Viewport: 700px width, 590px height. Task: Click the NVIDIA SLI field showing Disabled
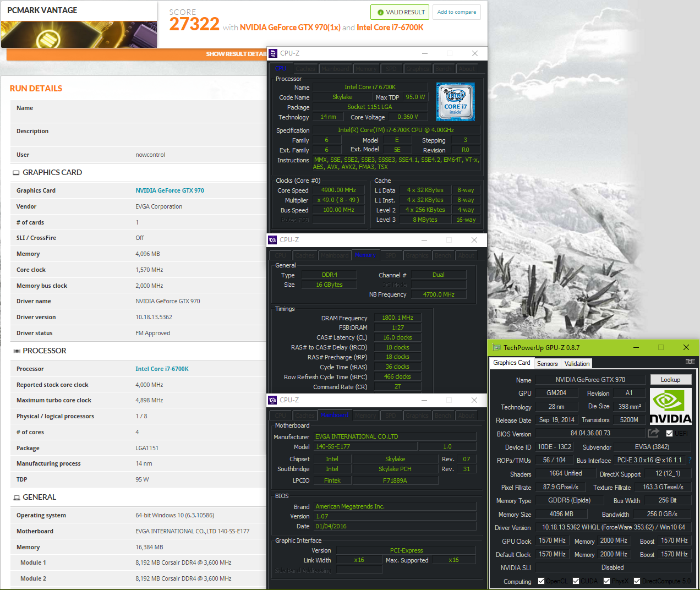pos(613,567)
